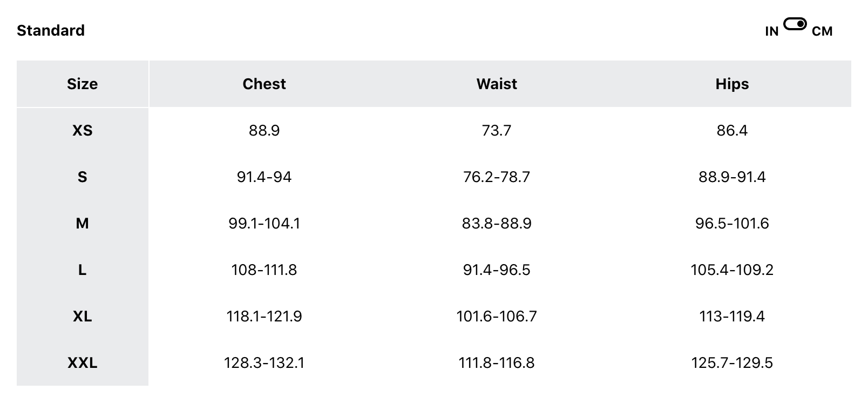Image resolution: width=868 pixels, height=403 pixels.
Task: Select the XS size row label
Action: click(83, 130)
